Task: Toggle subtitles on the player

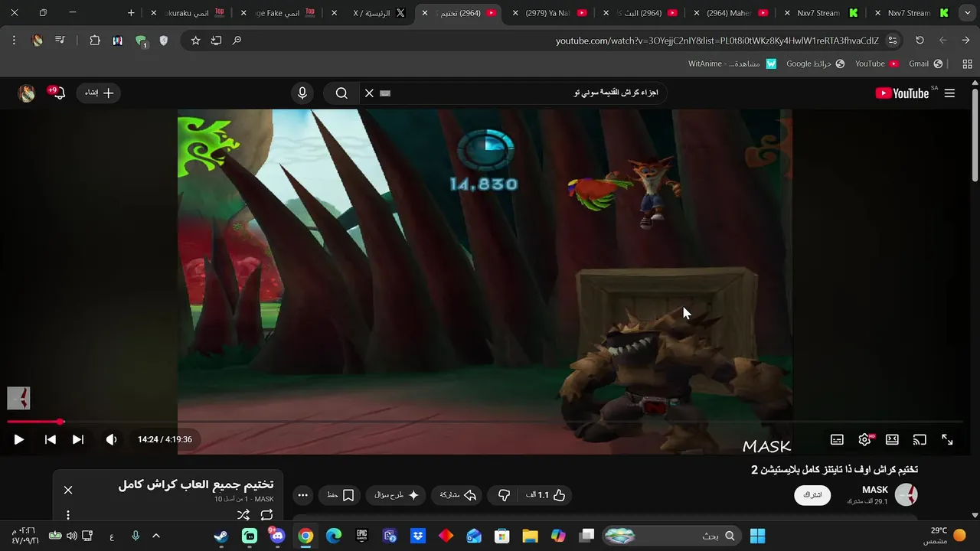Action: point(837,439)
